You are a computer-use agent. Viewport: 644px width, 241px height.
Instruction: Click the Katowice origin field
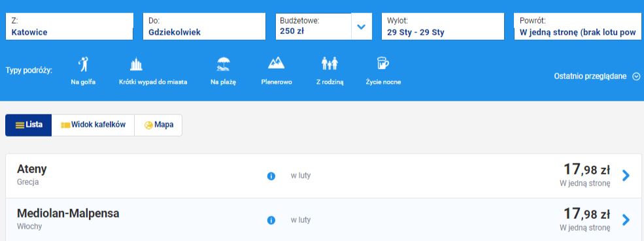pos(69,27)
